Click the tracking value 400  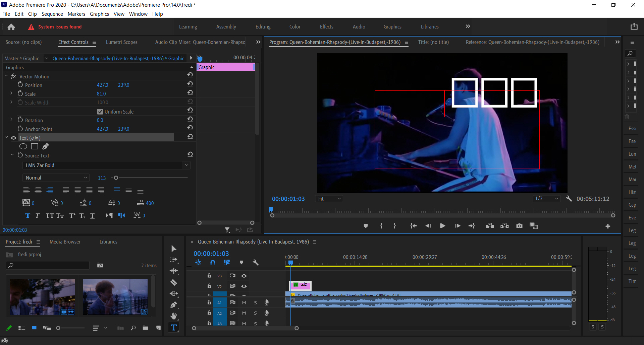pyautogui.click(x=150, y=203)
